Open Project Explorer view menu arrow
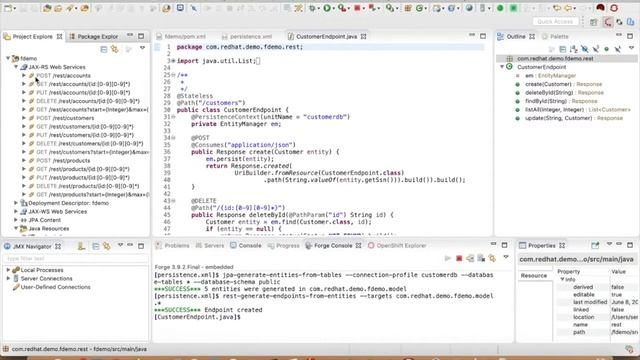Viewport: 640px width, 360px height. (142, 49)
